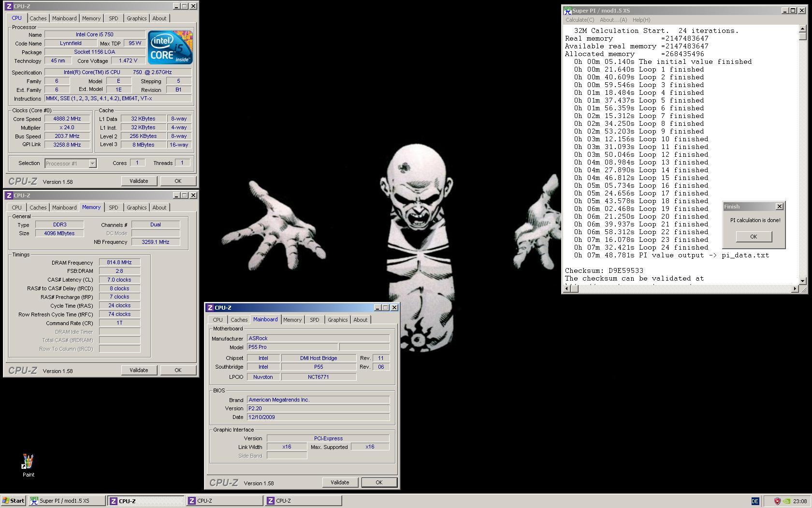Click the LPCIO NCT6771 field
This screenshot has width=812, height=508.
coord(318,377)
